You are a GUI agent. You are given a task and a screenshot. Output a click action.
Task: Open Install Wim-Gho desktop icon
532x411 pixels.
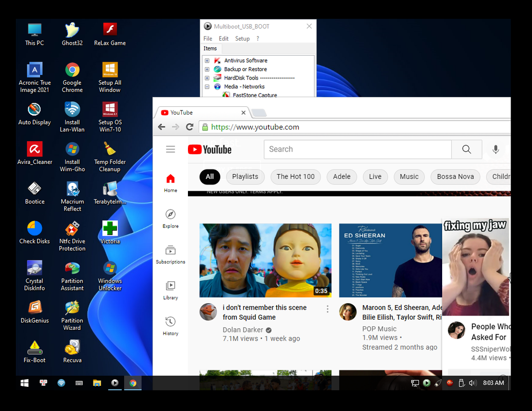pyautogui.click(x=72, y=157)
